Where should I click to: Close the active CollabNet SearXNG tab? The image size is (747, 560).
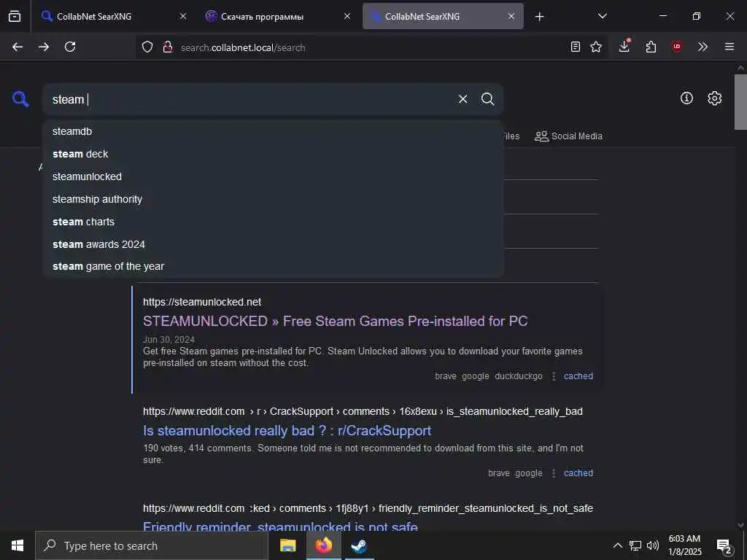coord(511,16)
